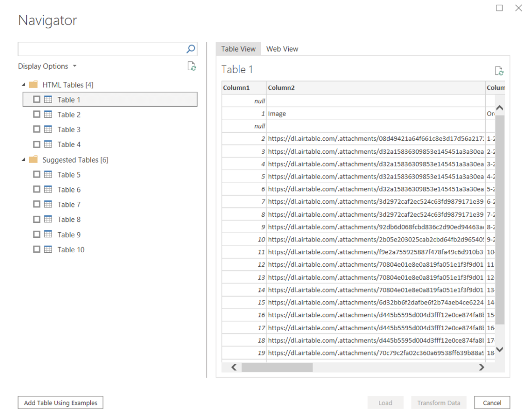This screenshot has width=528, height=420.
Task: Tick the checkbox beside Table 9
Action: point(37,234)
